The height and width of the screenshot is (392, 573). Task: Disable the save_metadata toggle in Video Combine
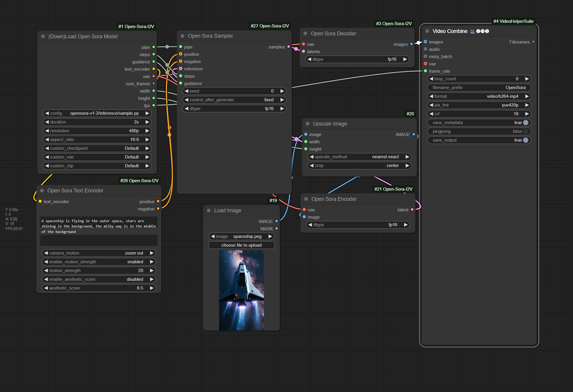point(525,123)
